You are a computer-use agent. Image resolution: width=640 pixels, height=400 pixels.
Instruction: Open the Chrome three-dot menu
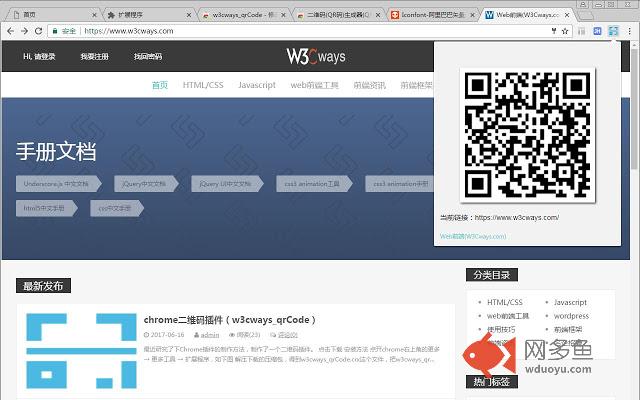630,31
